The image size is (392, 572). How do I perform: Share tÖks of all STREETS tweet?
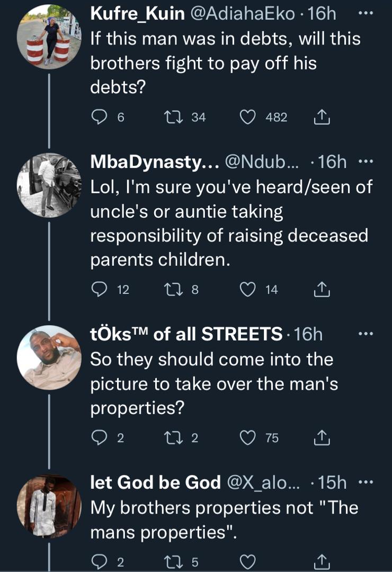pos(322,438)
